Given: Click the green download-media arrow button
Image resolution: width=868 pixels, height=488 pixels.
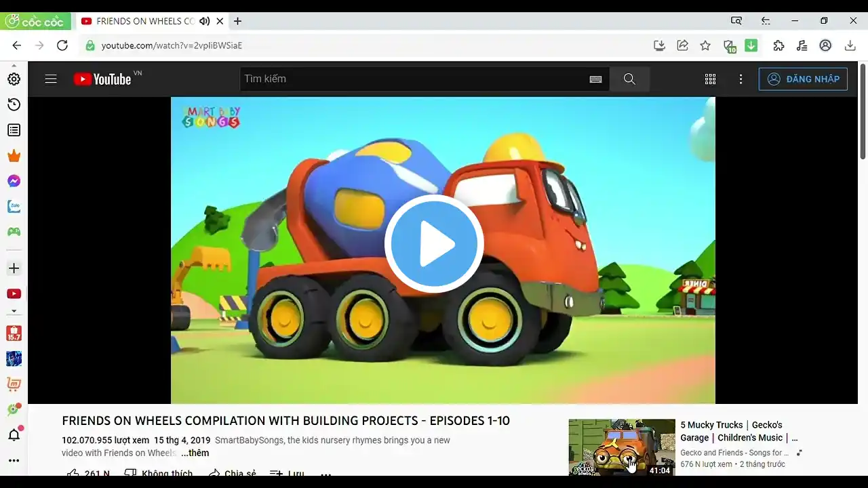Looking at the screenshot, I should [x=751, y=45].
